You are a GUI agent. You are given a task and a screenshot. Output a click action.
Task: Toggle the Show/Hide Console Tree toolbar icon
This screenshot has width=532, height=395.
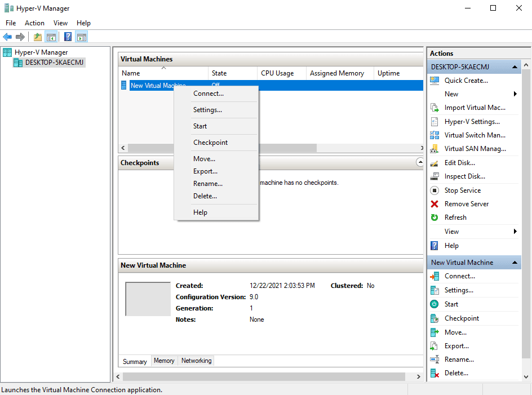coord(51,37)
